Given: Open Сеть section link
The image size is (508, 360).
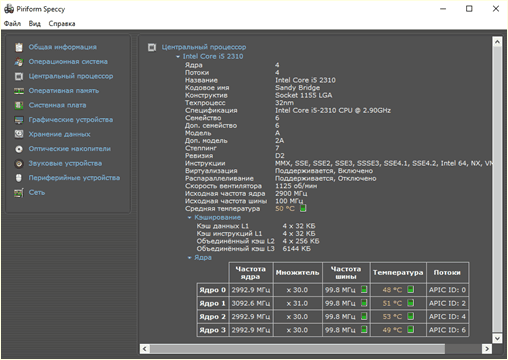Looking at the screenshot, I should tap(37, 192).
